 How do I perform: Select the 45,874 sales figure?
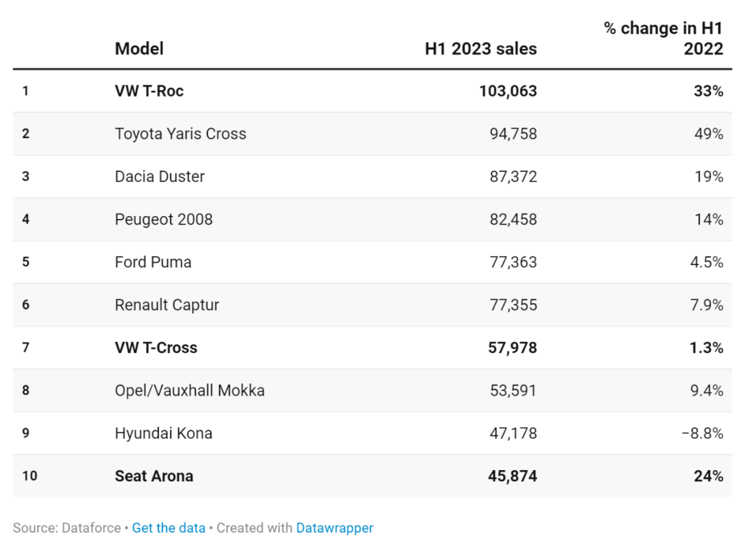513,476
